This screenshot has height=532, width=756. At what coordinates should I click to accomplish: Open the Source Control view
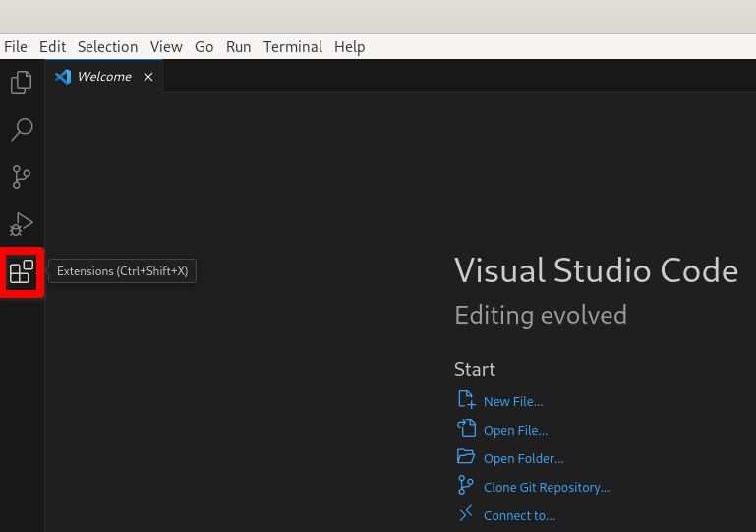22,177
